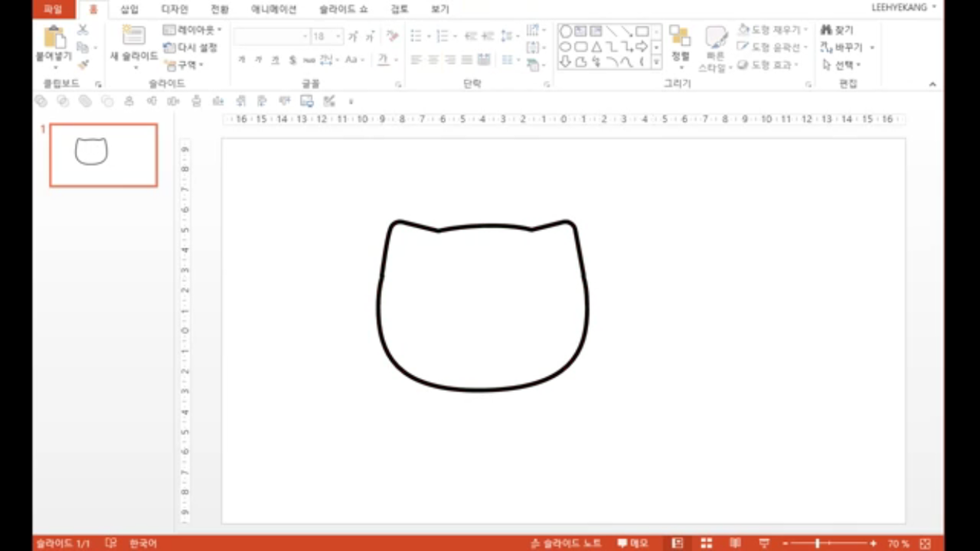Open the comments (메모) pane
The height and width of the screenshot is (551, 980).
pos(633,543)
